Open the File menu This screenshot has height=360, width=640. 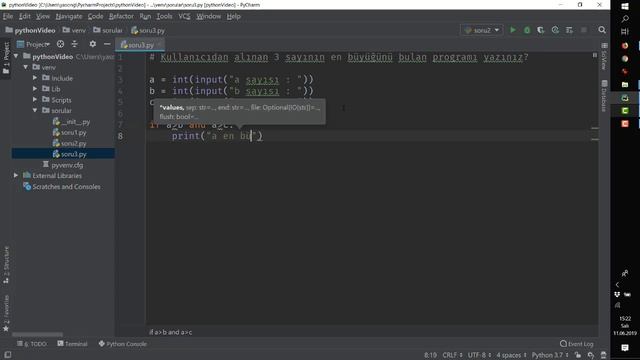tap(8, 16)
